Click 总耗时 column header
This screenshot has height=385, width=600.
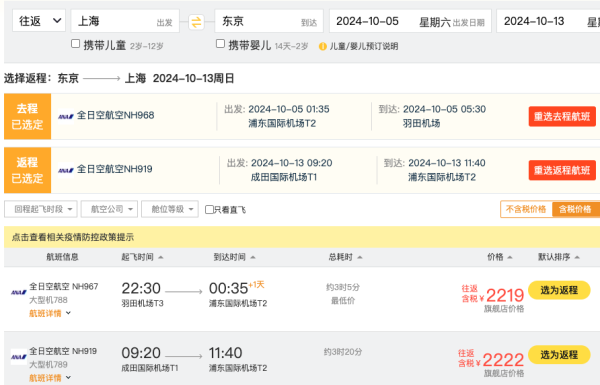point(341,257)
